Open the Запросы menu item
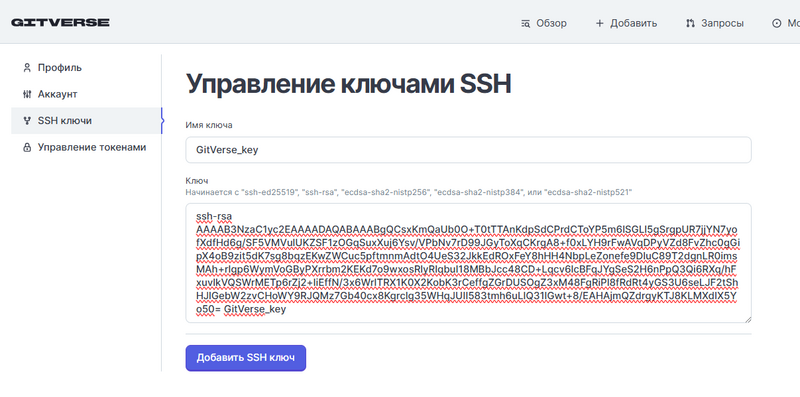 point(715,23)
